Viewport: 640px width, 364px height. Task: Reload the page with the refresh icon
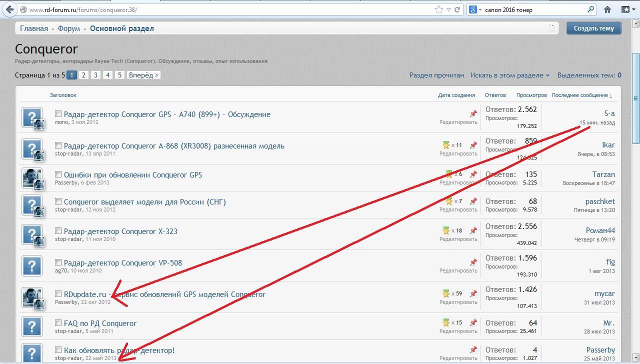point(457,9)
